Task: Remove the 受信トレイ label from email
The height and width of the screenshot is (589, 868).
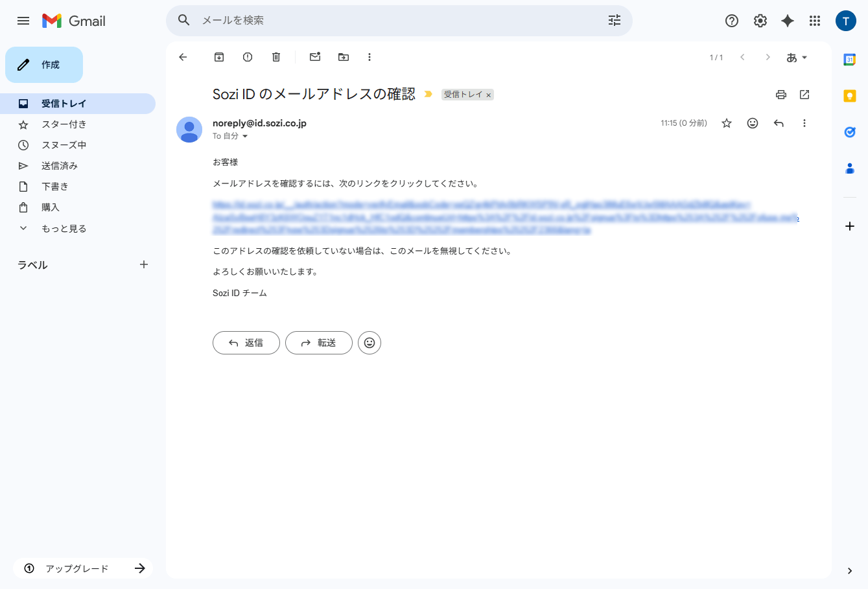Action: click(x=489, y=95)
